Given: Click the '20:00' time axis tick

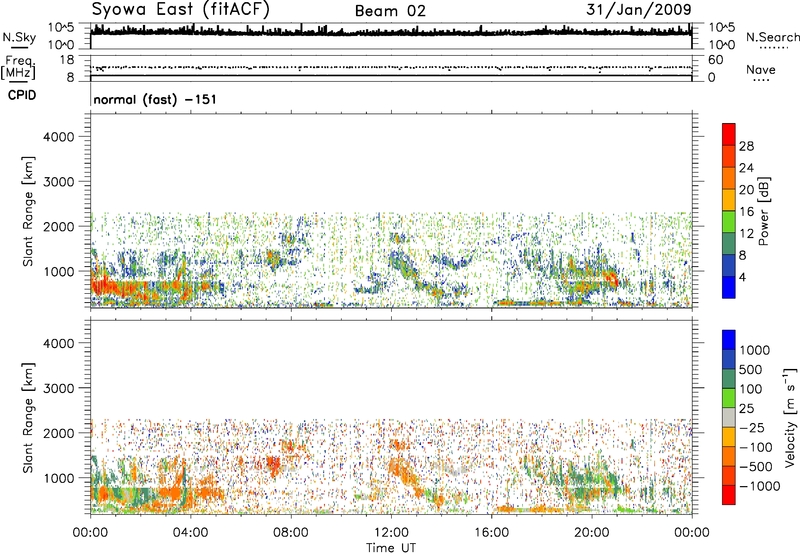Looking at the screenshot, I should (591, 533).
